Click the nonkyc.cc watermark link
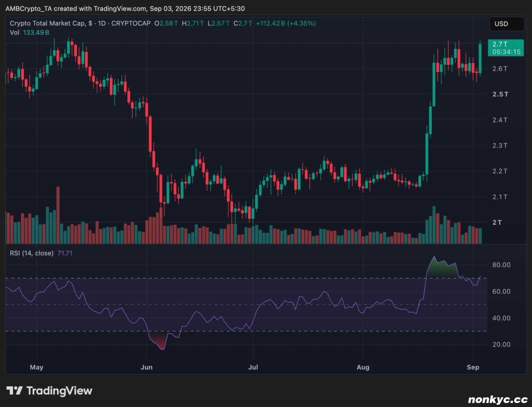Viewport: 532px width, 407px height. (x=497, y=399)
